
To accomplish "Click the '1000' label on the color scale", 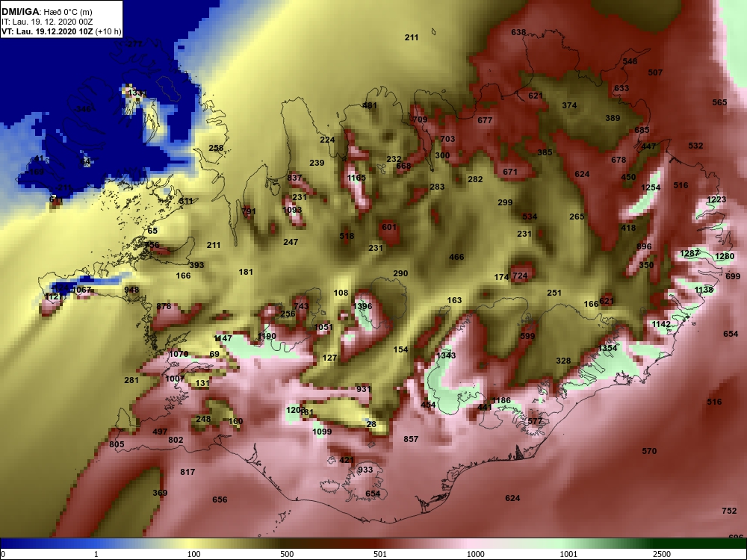I will (x=475, y=554).
